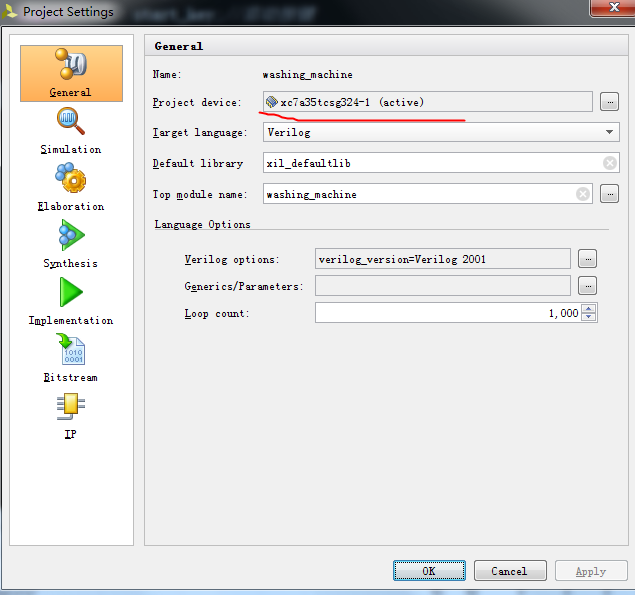This screenshot has width=635, height=595.
Task: Click the Language Options section label
Action: click(202, 224)
